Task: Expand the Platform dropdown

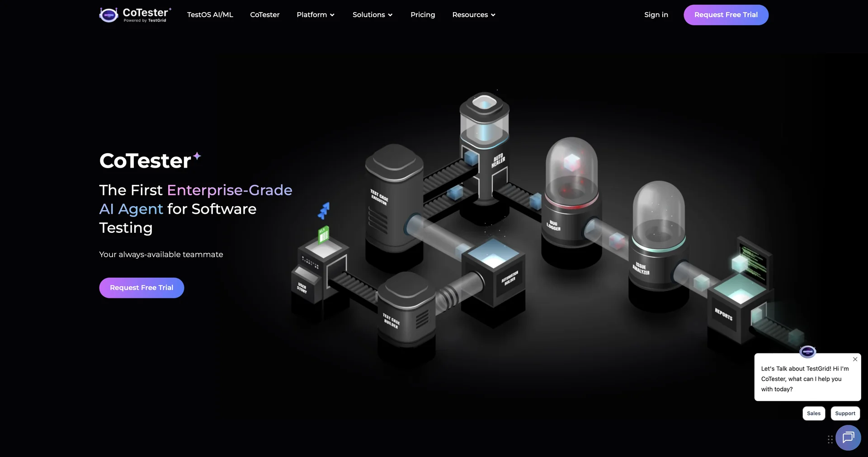Action: 316,14
